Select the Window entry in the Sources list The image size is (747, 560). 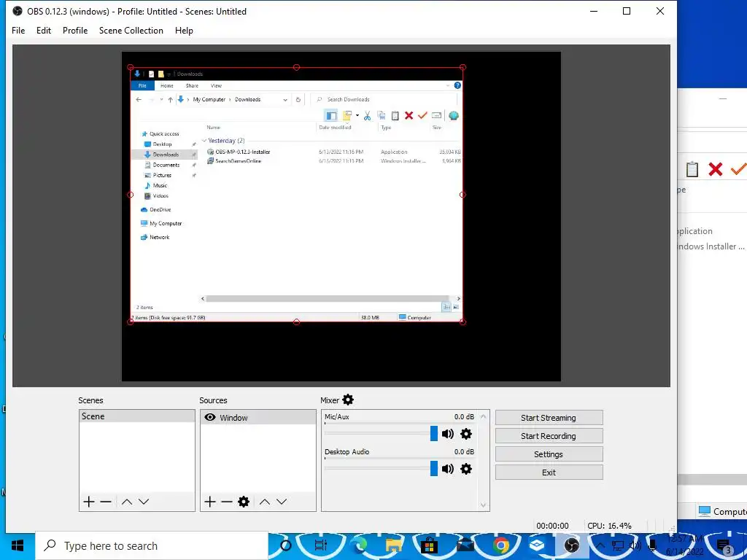click(x=258, y=417)
